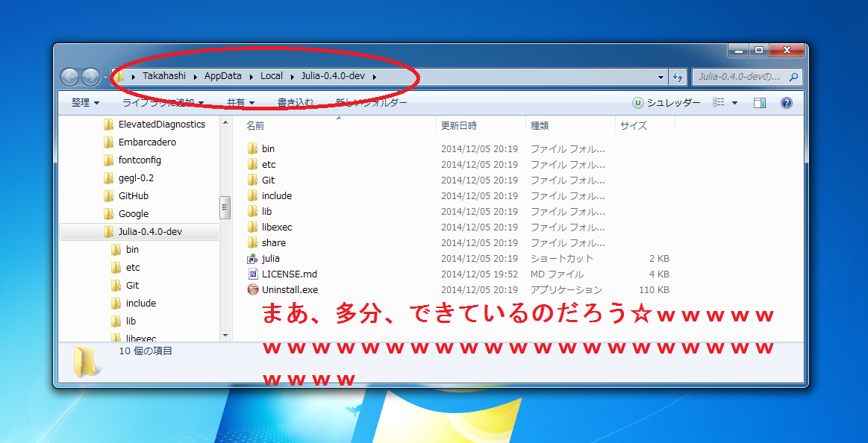This screenshot has height=443, width=868.
Task: Select the libexec folder icon in file list
Action: click(x=252, y=227)
